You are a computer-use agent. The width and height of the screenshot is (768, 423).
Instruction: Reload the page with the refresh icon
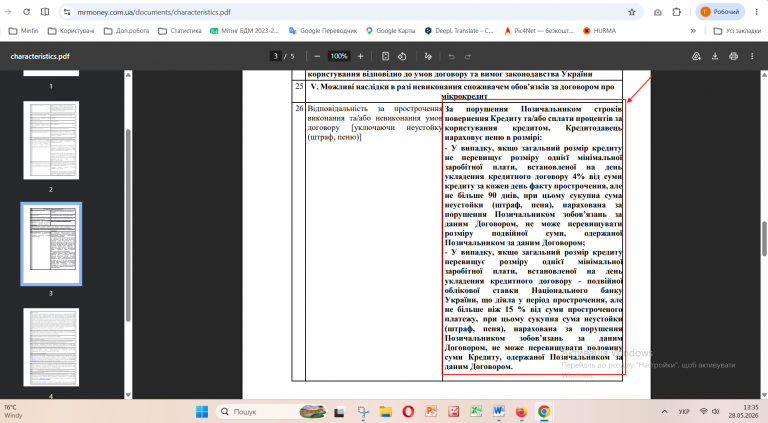[x=26, y=12]
